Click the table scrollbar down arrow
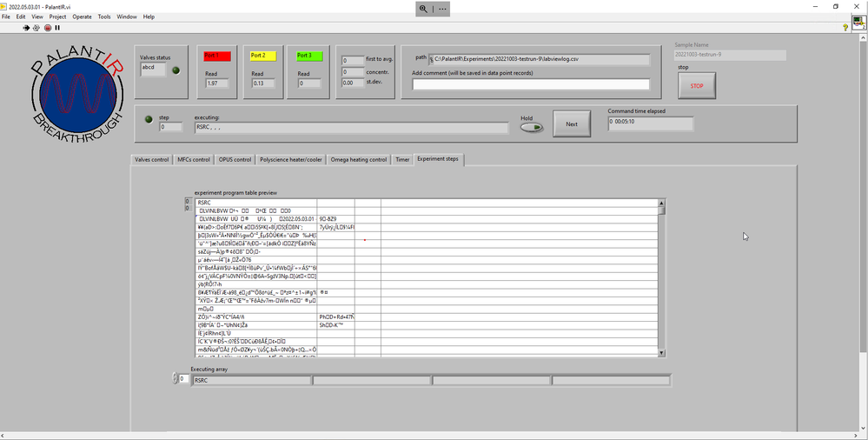The width and height of the screenshot is (868, 440). pyautogui.click(x=661, y=352)
